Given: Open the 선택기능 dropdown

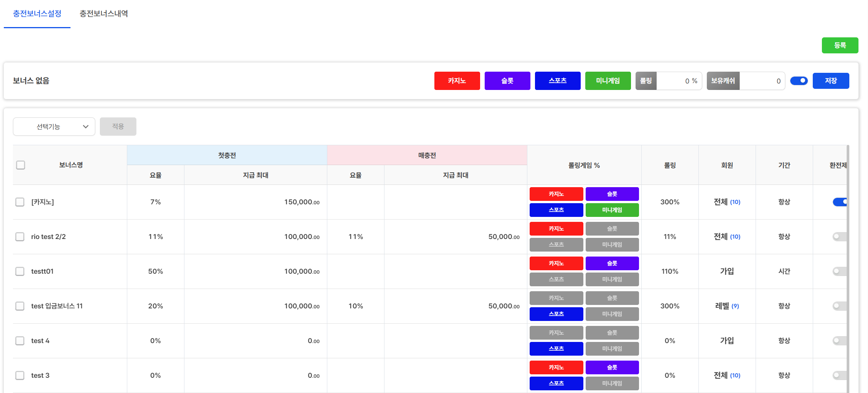Looking at the screenshot, I should [54, 127].
